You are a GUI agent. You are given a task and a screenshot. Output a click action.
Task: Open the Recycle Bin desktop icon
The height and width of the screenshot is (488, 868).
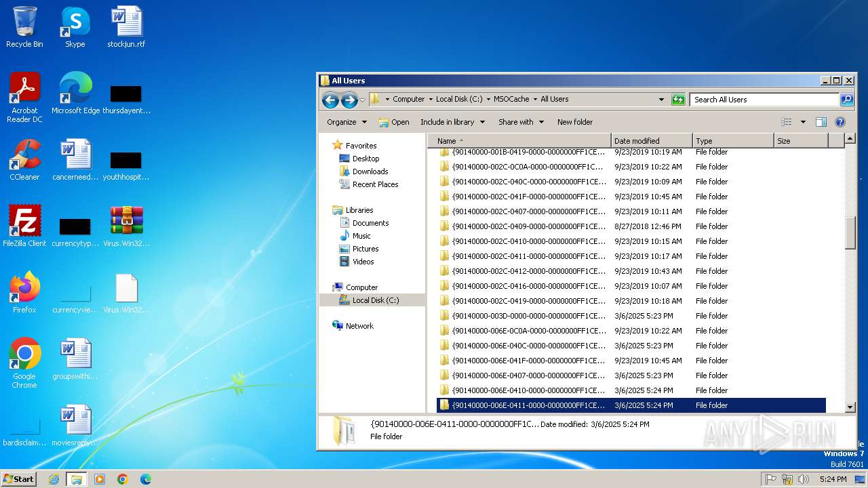24,27
